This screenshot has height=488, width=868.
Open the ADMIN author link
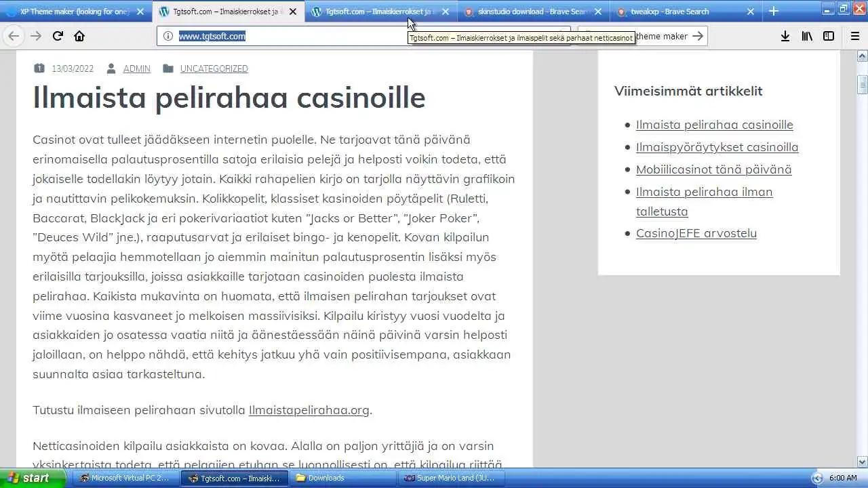pyautogui.click(x=137, y=68)
